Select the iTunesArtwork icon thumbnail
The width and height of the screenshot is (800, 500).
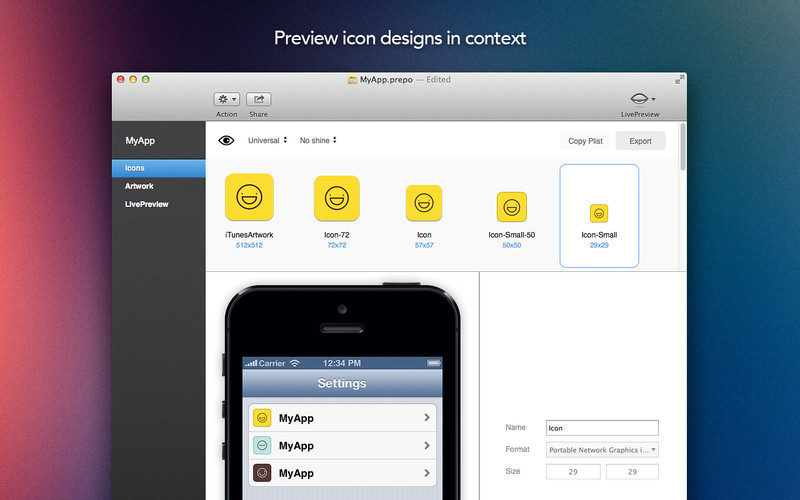click(x=249, y=197)
